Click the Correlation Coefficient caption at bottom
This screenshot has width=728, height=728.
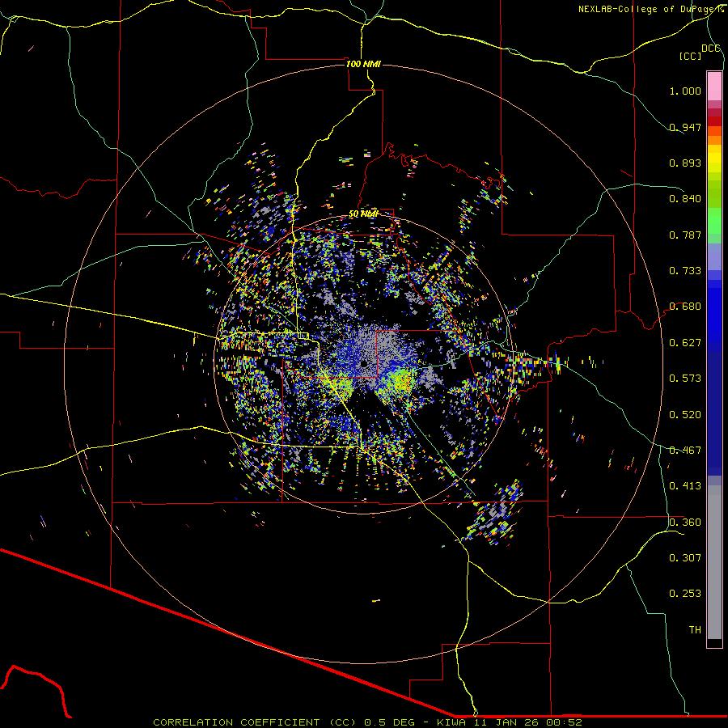pos(367,722)
